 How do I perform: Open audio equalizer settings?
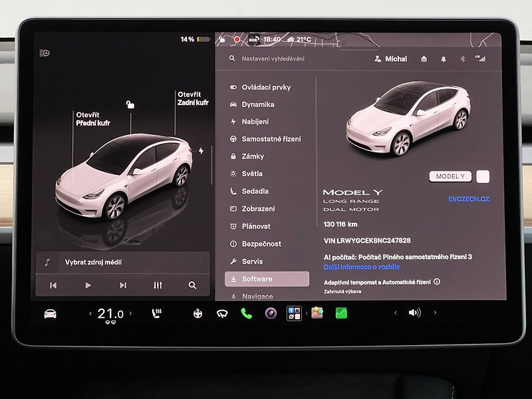pyautogui.click(x=158, y=285)
